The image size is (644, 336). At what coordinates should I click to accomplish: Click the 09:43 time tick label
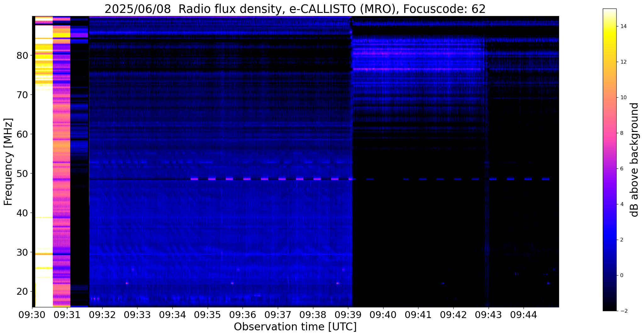[x=489, y=315]
